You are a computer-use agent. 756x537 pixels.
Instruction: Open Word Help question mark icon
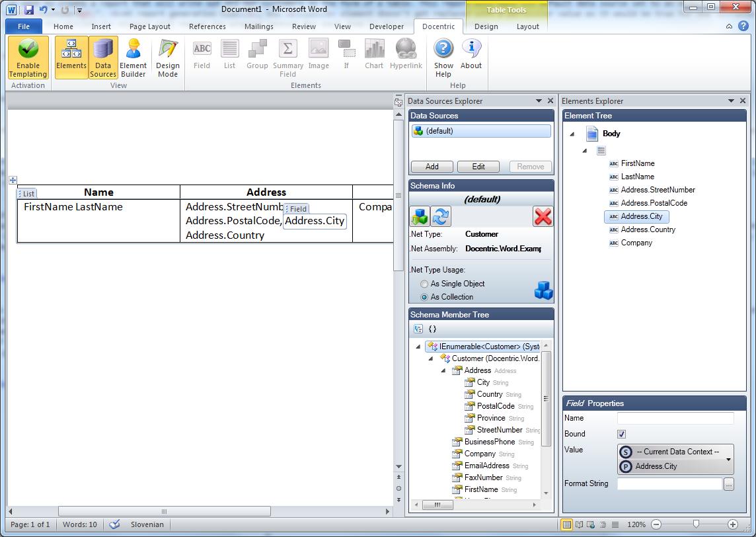[744, 26]
